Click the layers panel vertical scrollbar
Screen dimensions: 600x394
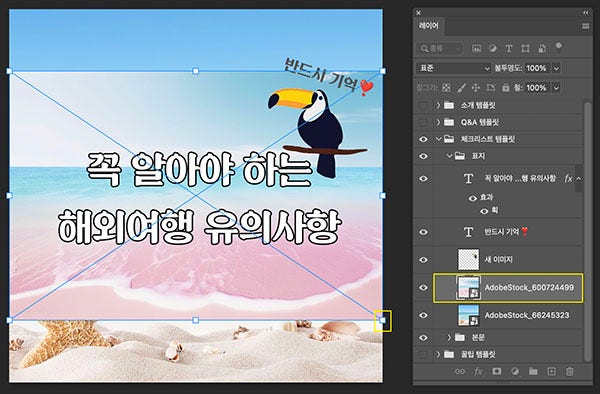click(x=588, y=231)
